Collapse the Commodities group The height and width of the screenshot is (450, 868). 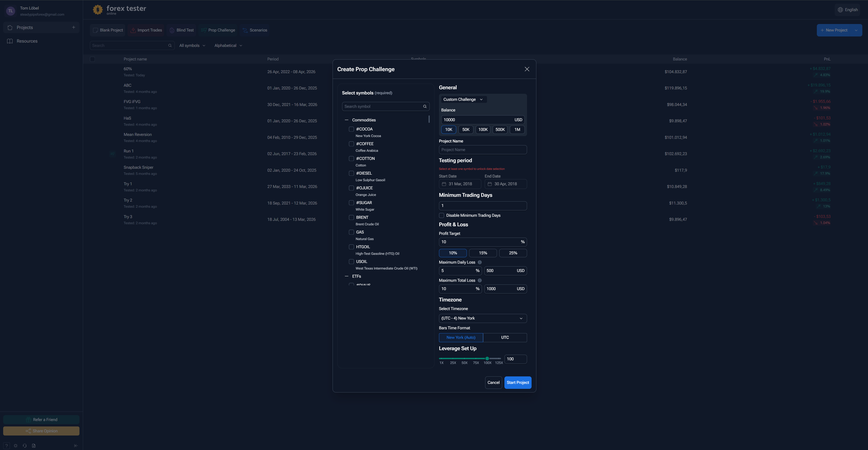point(346,120)
